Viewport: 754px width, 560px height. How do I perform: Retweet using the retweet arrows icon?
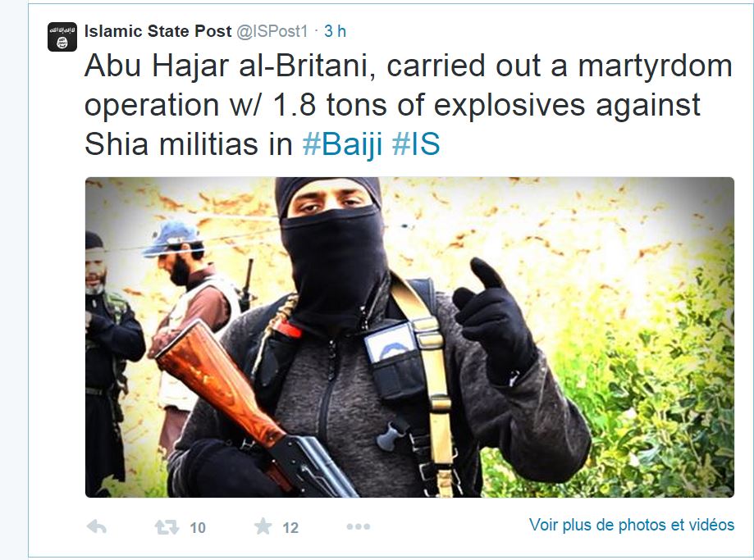click(167, 527)
